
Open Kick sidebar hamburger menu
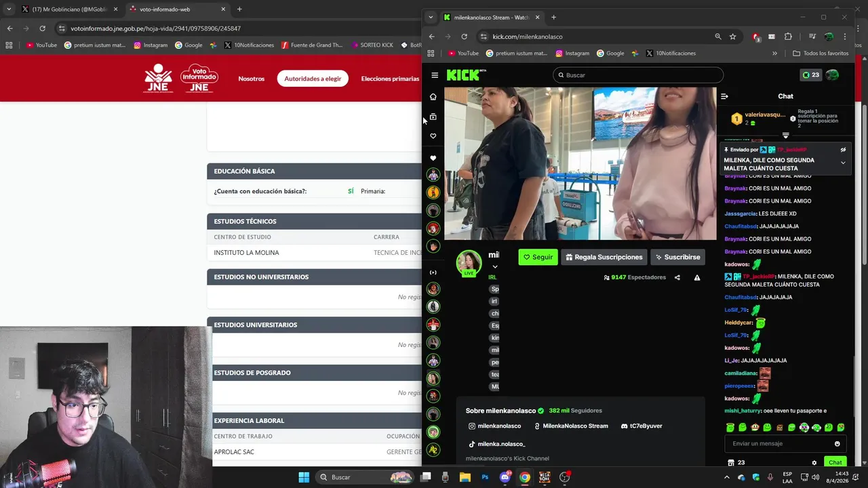pyautogui.click(x=435, y=75)
